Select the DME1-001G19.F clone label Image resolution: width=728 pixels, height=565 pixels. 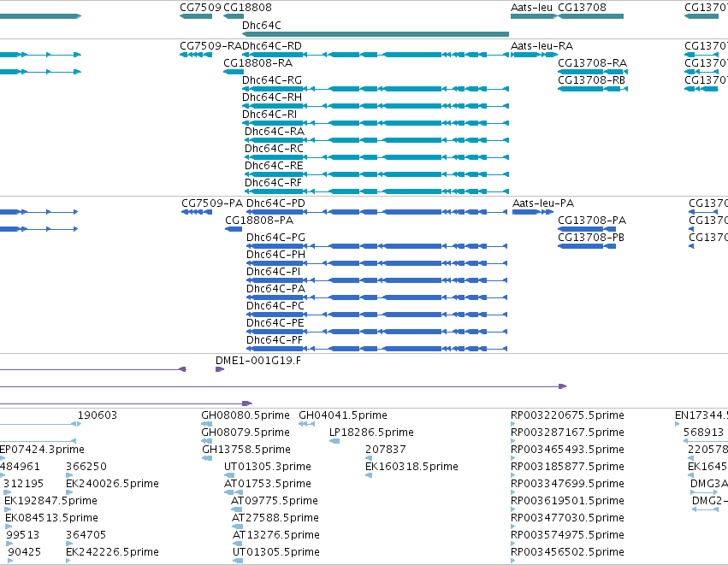pyautogui.click(x=258, y=361)
